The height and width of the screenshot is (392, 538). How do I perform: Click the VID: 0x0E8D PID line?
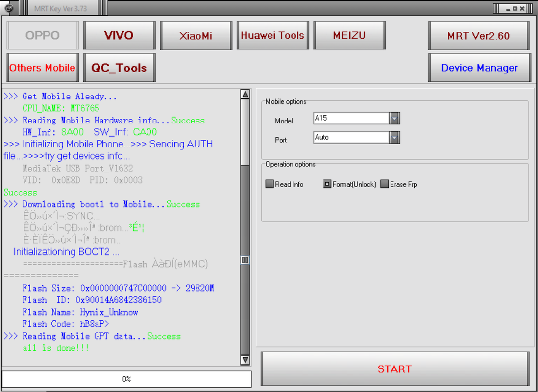tap(82, 180)
